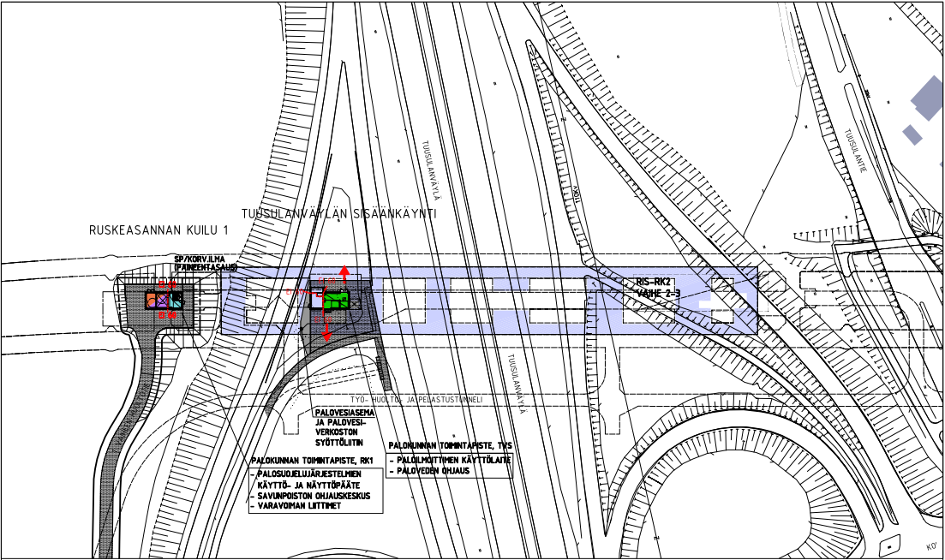
Task: Select the '(PAINEENTASAUS)' label text
Action: 206,267
